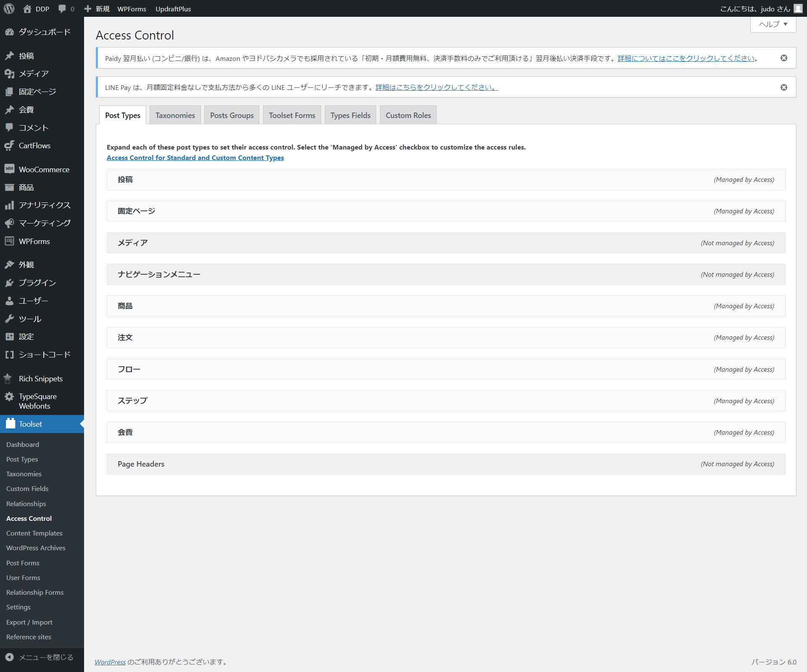This screenshot has width=807, height=672.
Task: Open CartFlows sidebar icon
Action: click(9, 145)
